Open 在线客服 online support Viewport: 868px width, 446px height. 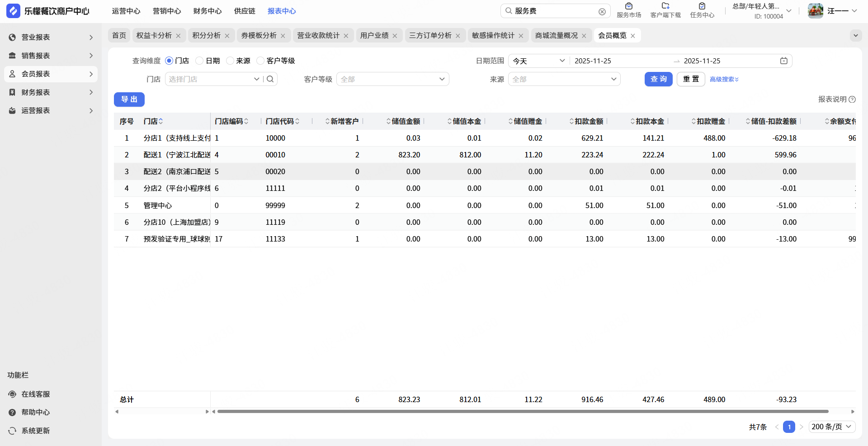35,394
